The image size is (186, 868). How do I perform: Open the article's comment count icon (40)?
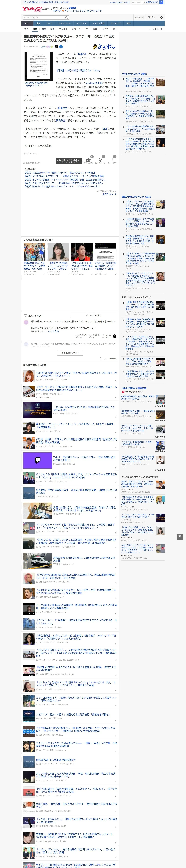tap(43, 47)
